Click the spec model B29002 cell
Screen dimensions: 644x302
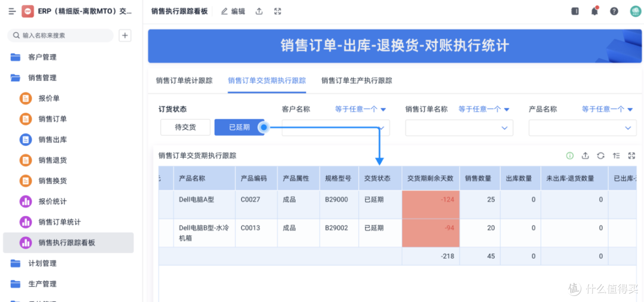click(x=339, y=233)
